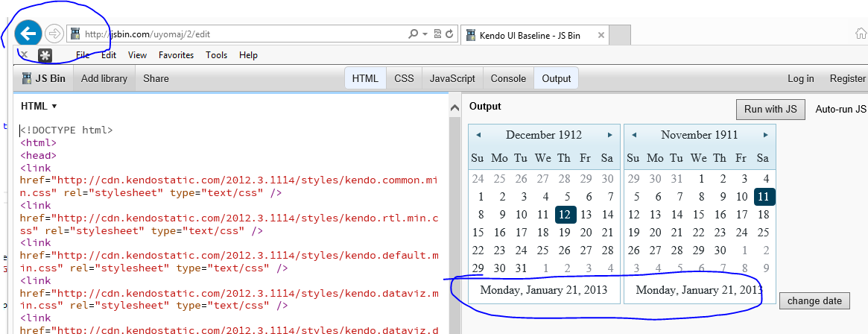Viewport: 868px width, 334px height.
Task: Toggle the Console panel
Action: tap(508, 78)
